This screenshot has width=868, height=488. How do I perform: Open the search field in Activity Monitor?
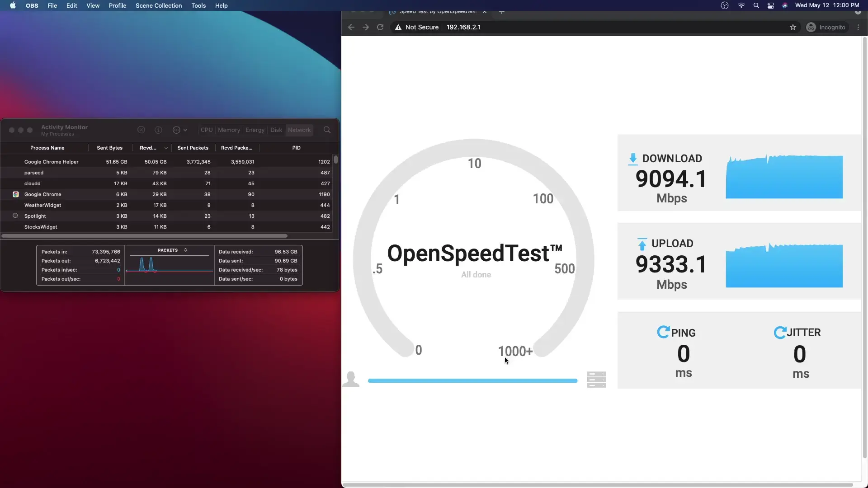[x=327, y=130]
